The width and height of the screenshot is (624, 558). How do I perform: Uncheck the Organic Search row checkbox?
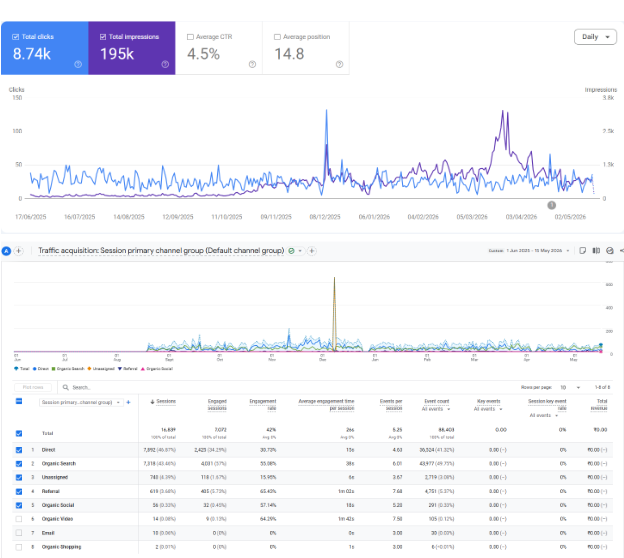[19, 464]
